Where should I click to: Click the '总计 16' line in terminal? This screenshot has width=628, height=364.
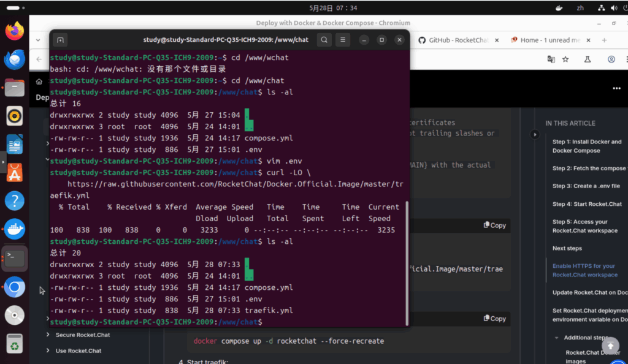65,104
